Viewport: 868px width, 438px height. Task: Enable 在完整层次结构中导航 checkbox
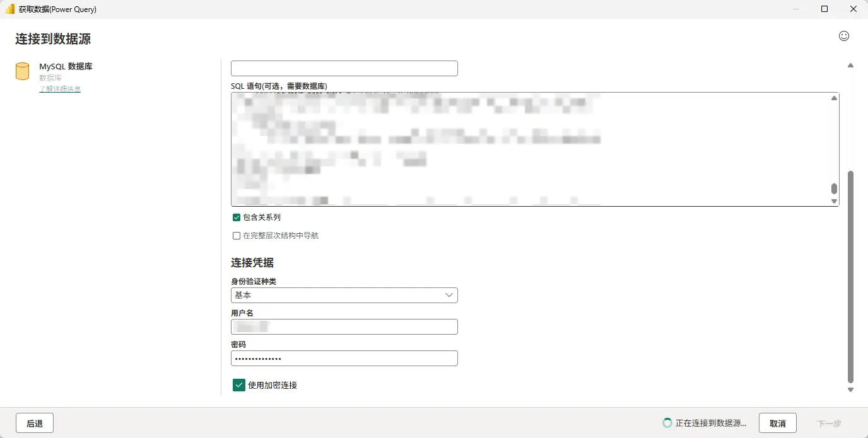pyautogui.click(x=237, y=236)
